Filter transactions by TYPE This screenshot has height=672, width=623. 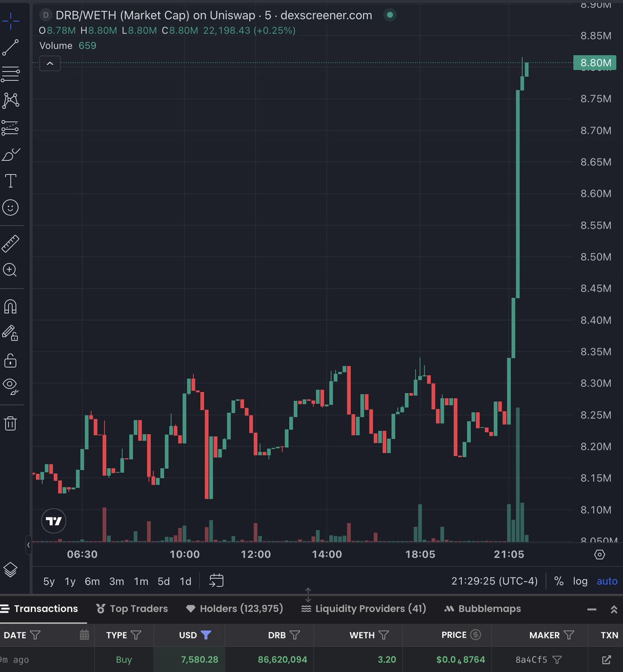136,635
